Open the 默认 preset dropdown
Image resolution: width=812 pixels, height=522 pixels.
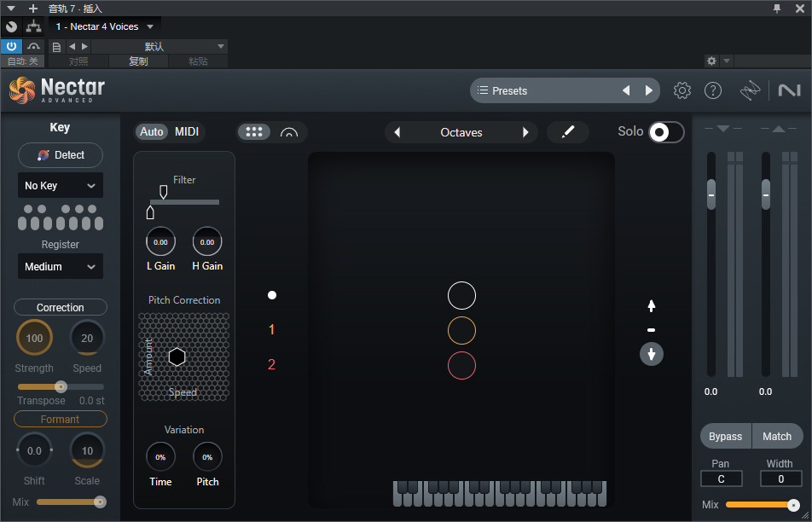(159, 47)
